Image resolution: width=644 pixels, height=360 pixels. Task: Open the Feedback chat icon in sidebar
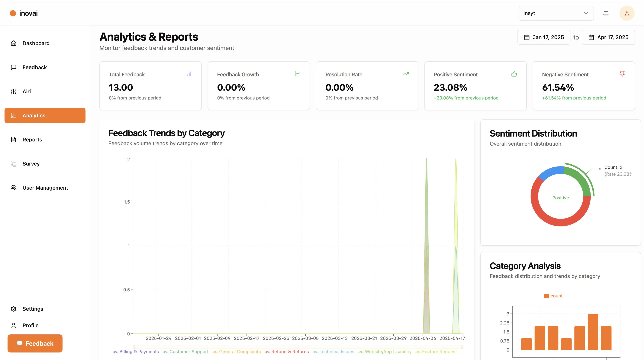click(x=14, y=67)
